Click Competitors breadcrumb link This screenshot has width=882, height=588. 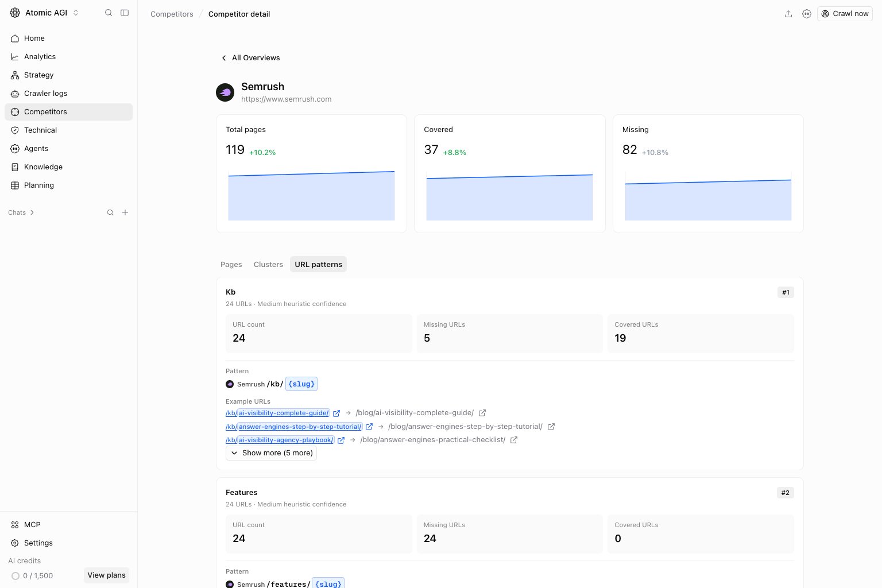pos(172,14)
